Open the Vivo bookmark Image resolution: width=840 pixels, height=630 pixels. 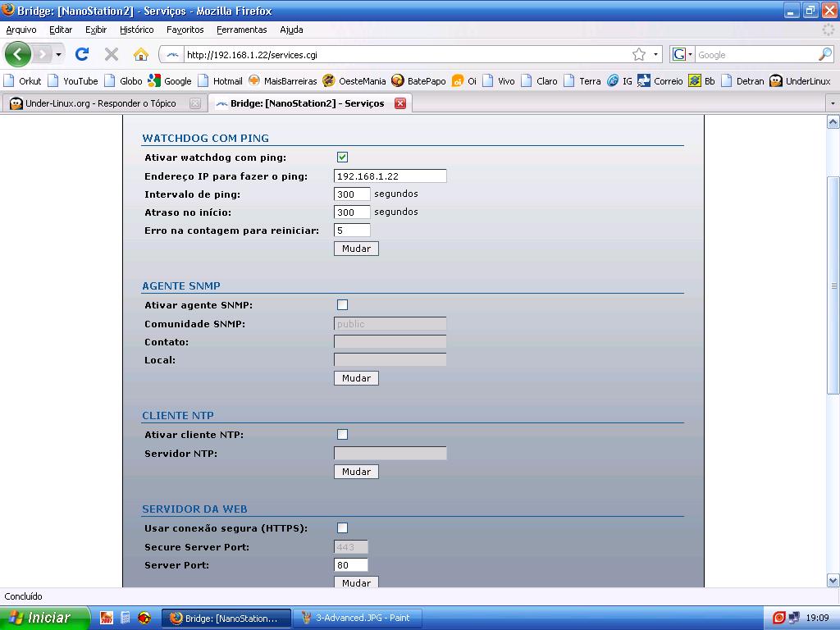click(x=499, y=81)
